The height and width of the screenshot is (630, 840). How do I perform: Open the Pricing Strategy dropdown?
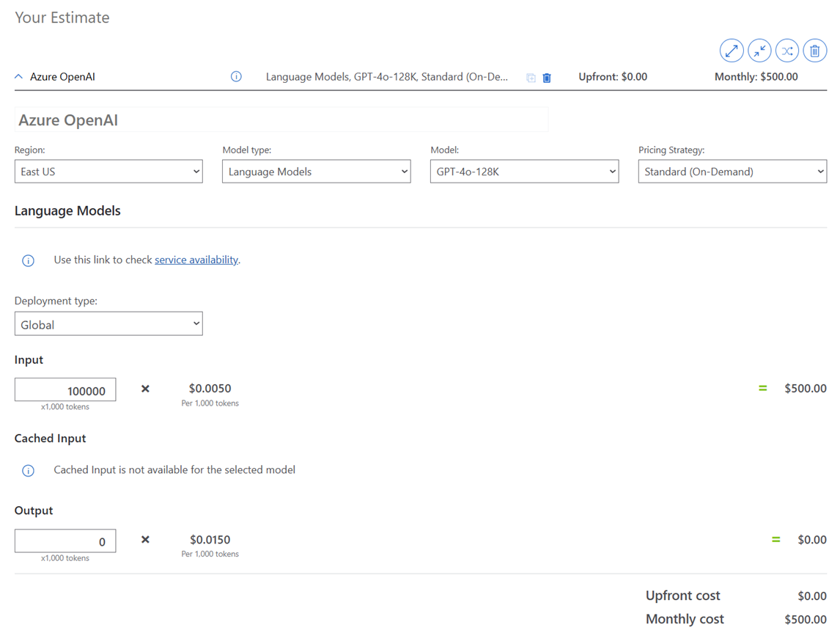pos(732,172)
